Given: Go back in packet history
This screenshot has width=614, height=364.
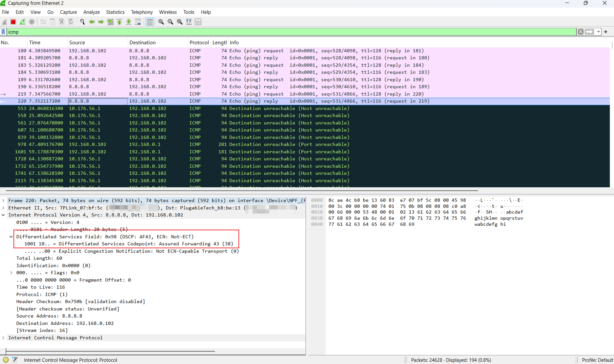Looking at the screenshot, I should click(x=92, y=22).
